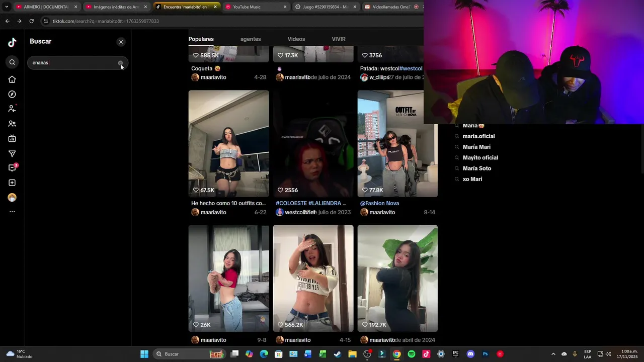Switch to the Videos tab
This screenshot has height=362, width=644.
[296, 39]
